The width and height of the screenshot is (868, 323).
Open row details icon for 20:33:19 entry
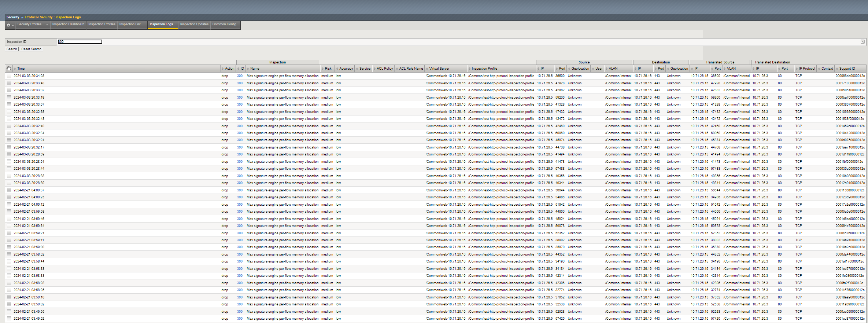(9, 98)
